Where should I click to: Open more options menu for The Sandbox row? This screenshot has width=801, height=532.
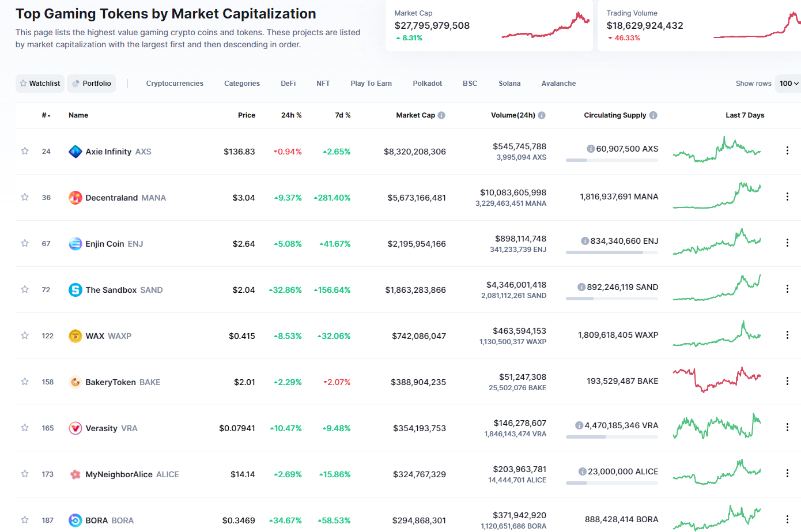[x=787, y=289]
